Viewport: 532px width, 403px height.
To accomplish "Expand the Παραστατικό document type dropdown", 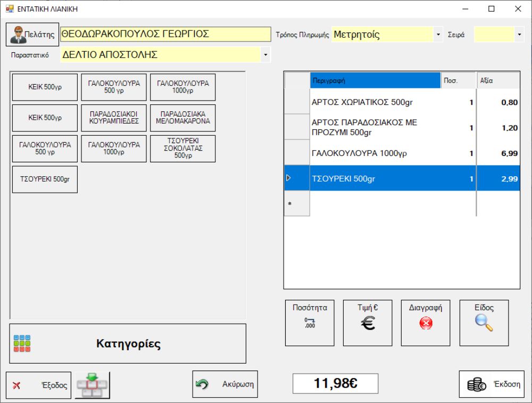I will 265,55.
